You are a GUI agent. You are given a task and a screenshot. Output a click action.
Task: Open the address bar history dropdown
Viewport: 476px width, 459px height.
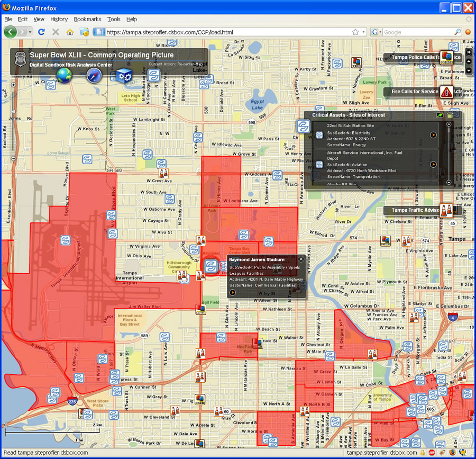[364, 32]
